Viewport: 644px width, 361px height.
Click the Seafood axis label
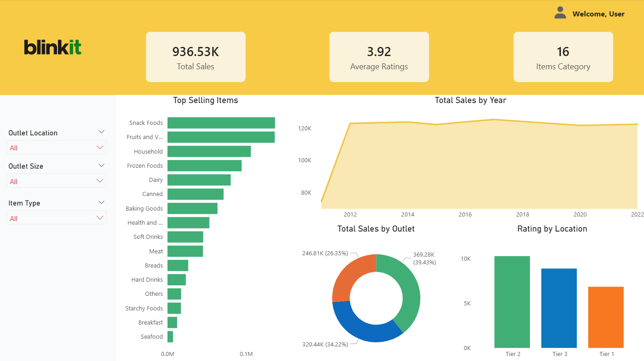tap(152, 337)
